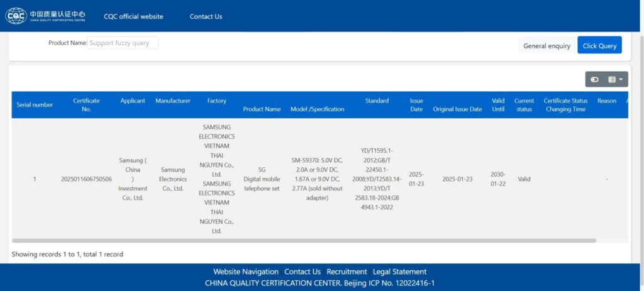
Task: Click the serial number 1 cell
Action: pyautogui.click(x=35, y=179)
